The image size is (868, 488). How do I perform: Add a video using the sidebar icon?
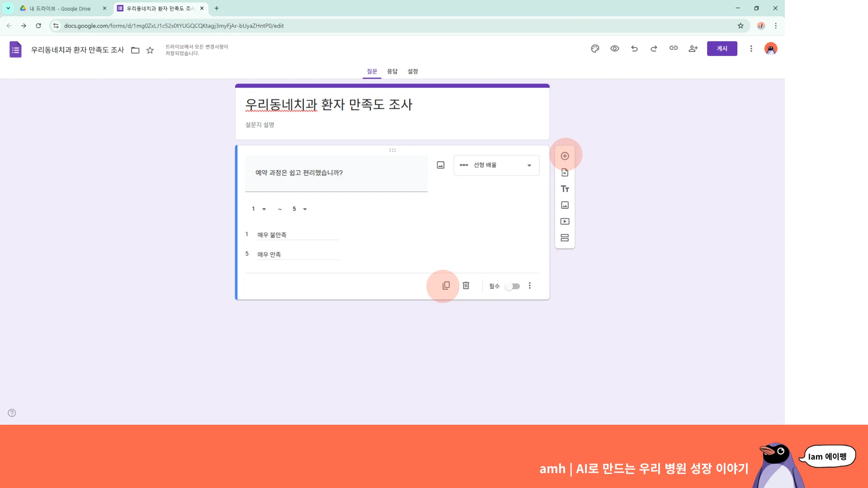565,221
